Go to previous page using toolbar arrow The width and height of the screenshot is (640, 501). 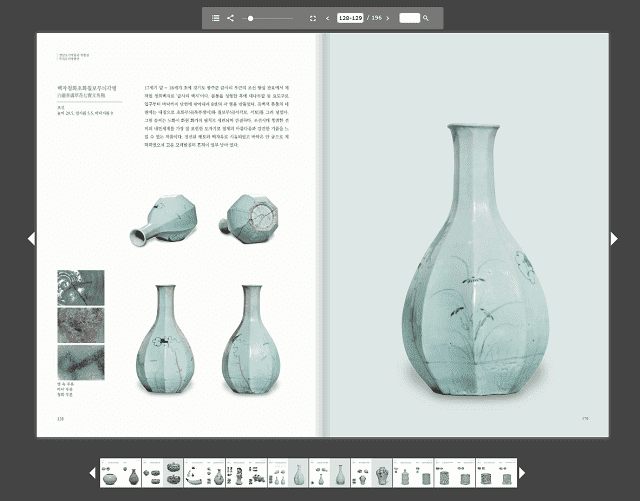[x=328, y=18]
